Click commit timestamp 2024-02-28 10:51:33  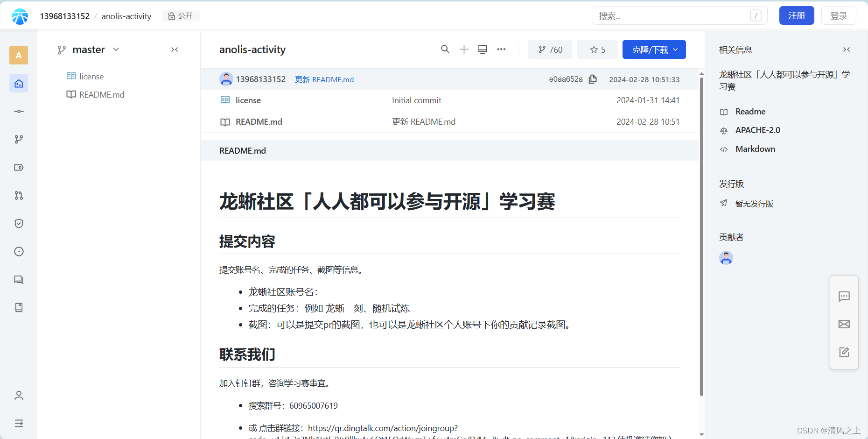point(644,79)
